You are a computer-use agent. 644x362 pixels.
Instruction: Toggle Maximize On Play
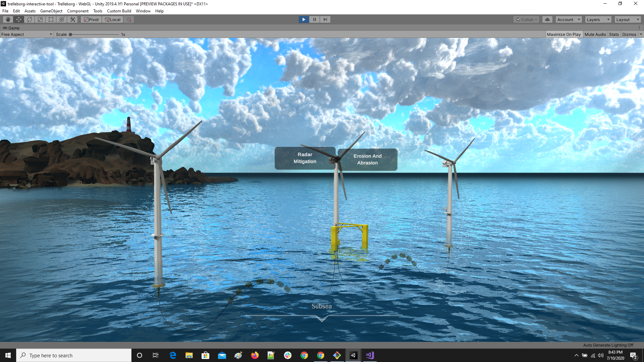pos(563,34)
